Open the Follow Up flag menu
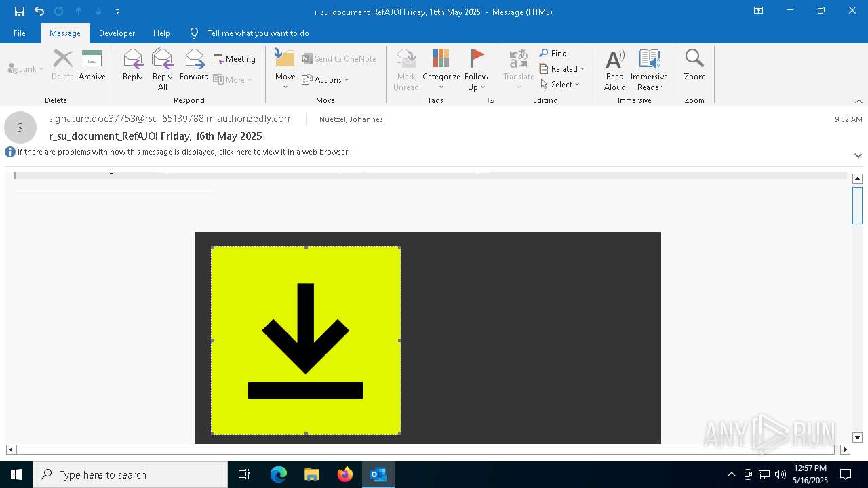The image size is (868, 488). tap(477, 69)
